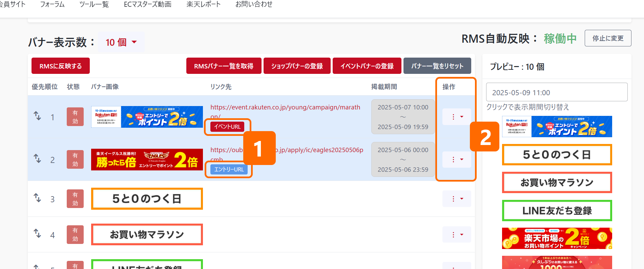Click the 勝ったら倍 Eagles banner image in row 2
This screenshot has height=269, width=644.
147,160
